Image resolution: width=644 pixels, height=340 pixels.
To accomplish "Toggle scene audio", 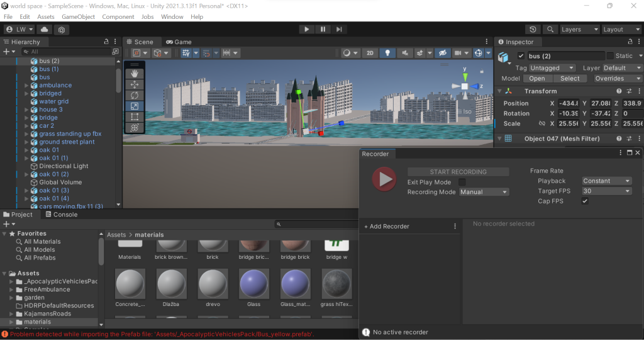I will (x=404, y=53).
